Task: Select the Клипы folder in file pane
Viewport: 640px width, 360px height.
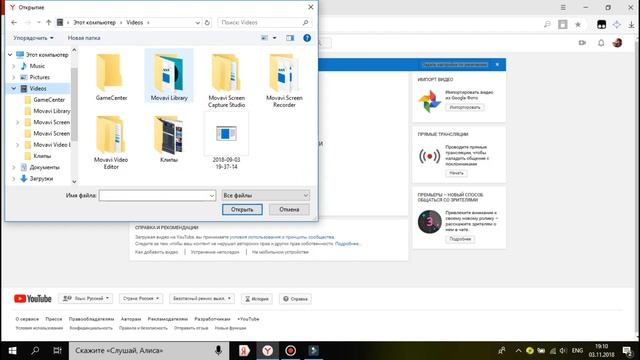Action: coord(169,139)
